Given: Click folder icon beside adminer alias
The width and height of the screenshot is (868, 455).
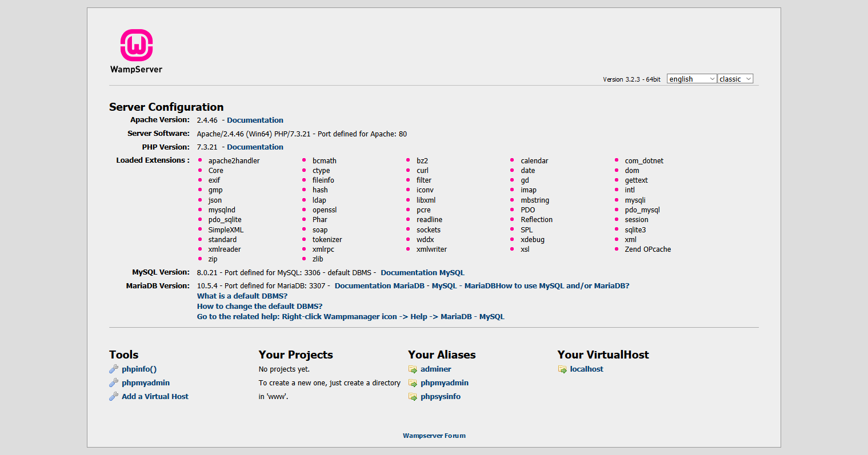Looking at the screenshot, I should tap(413, 369).
